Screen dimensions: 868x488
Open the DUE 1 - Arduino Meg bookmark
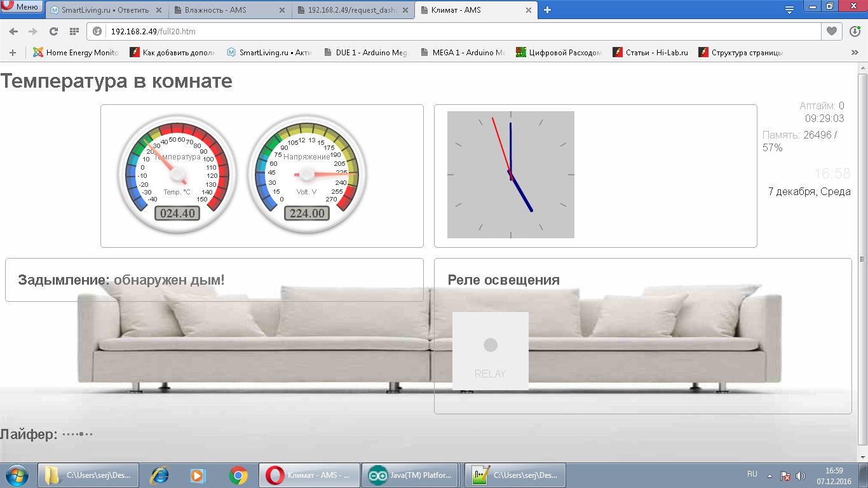click(365, 53)
